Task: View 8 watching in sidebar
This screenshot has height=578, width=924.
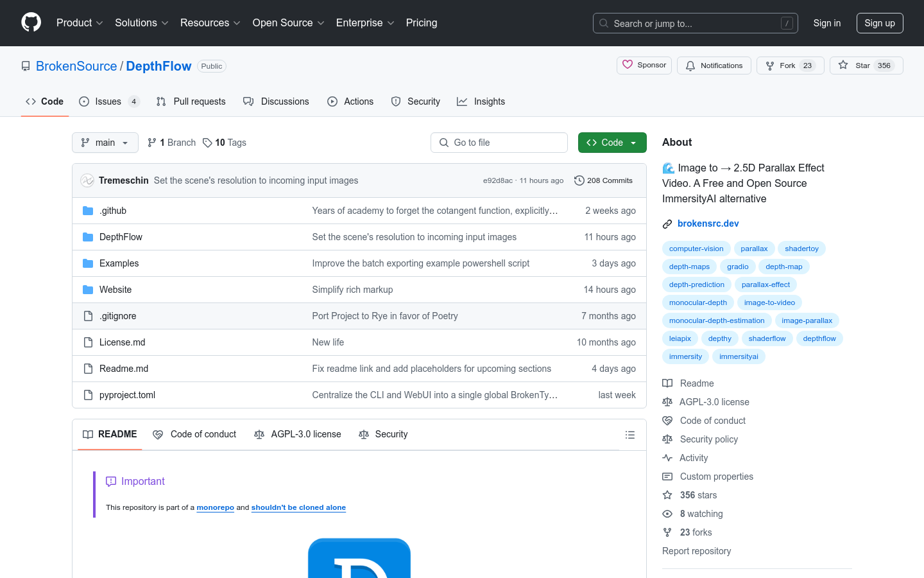Action: click(693, 514)
